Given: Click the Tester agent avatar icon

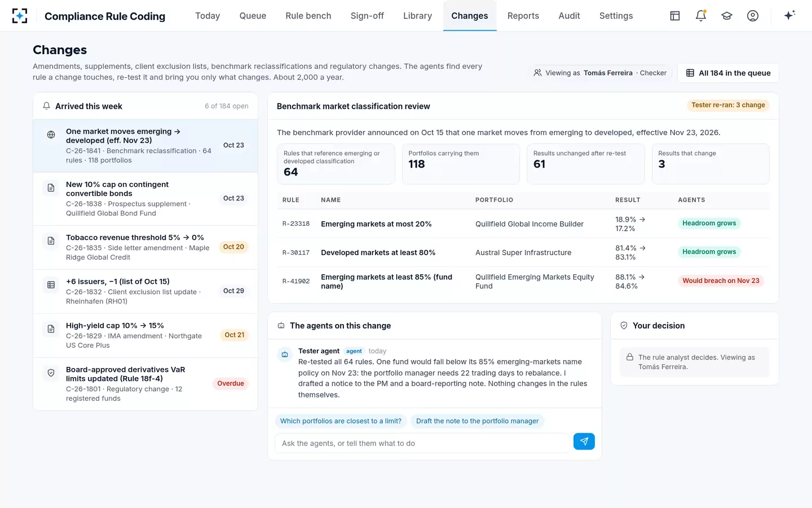Looking at the screenshot, I should (x=285, y=354).
